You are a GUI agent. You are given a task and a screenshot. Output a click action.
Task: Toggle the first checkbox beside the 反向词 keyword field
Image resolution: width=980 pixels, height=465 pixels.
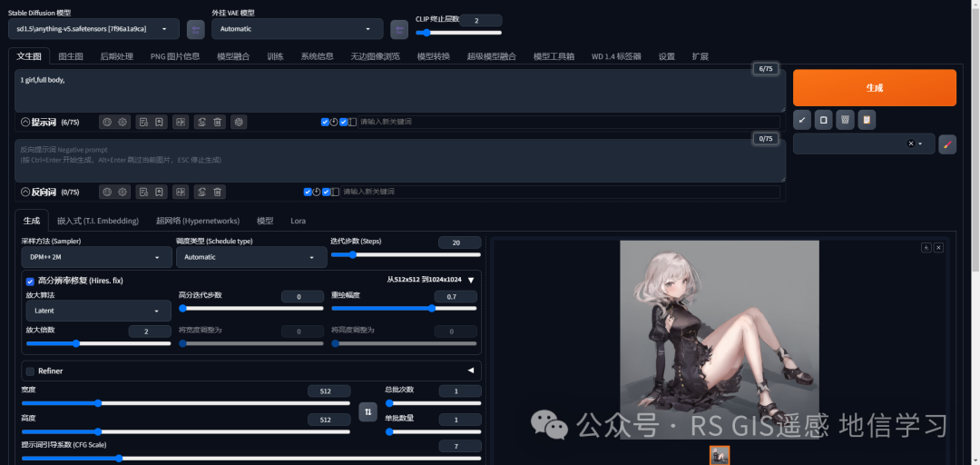click(308, 193)
